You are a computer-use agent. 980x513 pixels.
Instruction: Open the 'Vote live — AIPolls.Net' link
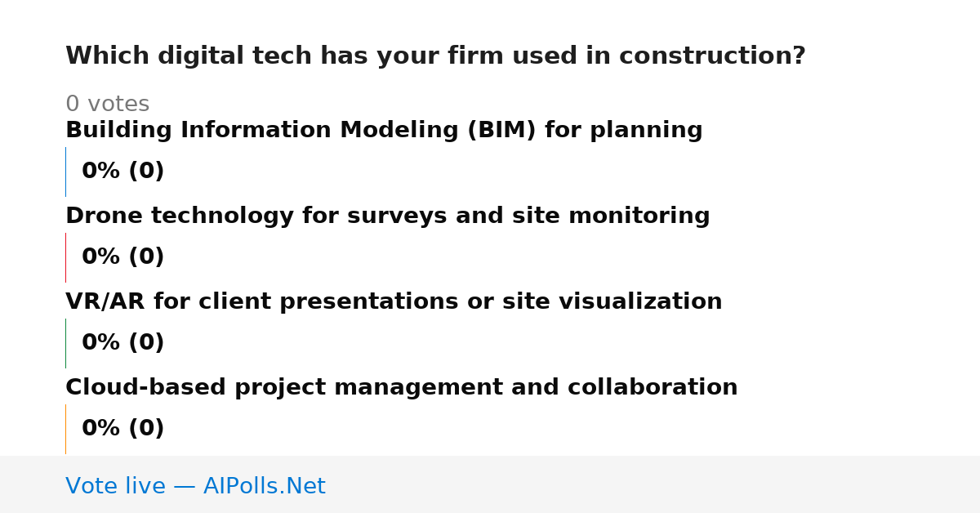tap(195, 487)
